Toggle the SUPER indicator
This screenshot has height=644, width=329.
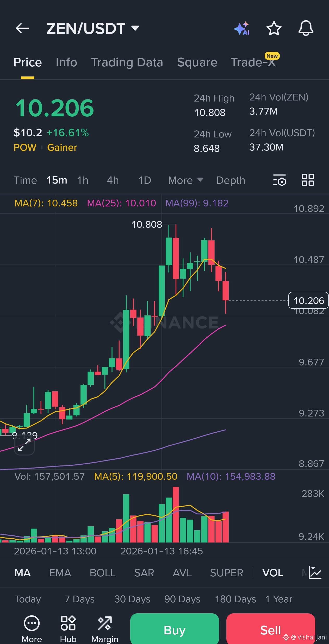click(x=226, y=573)
